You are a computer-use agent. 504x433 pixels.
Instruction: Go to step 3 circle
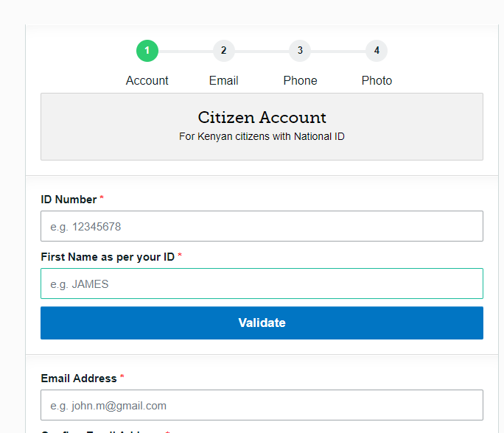(300, 51)
